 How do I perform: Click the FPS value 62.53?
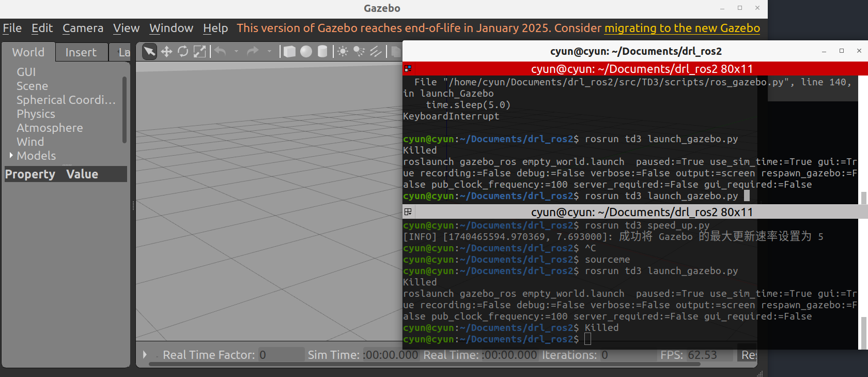click(x=703, y=355)
